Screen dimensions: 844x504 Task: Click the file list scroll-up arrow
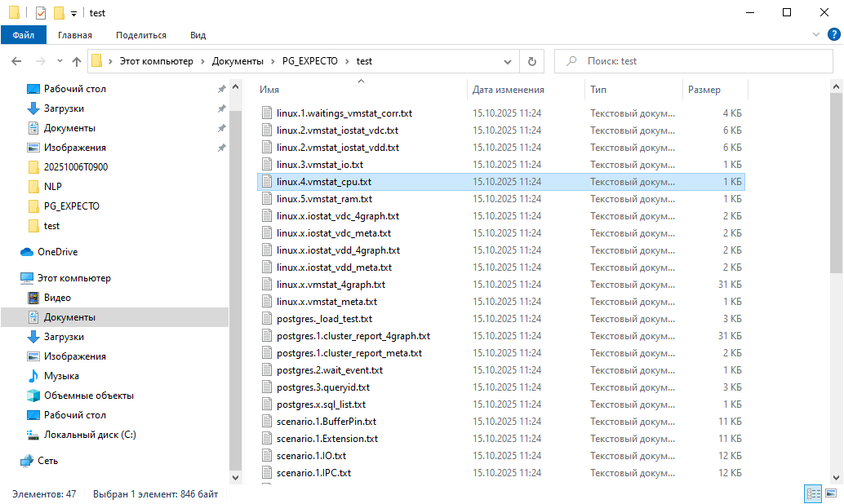(x=836, y=86)
